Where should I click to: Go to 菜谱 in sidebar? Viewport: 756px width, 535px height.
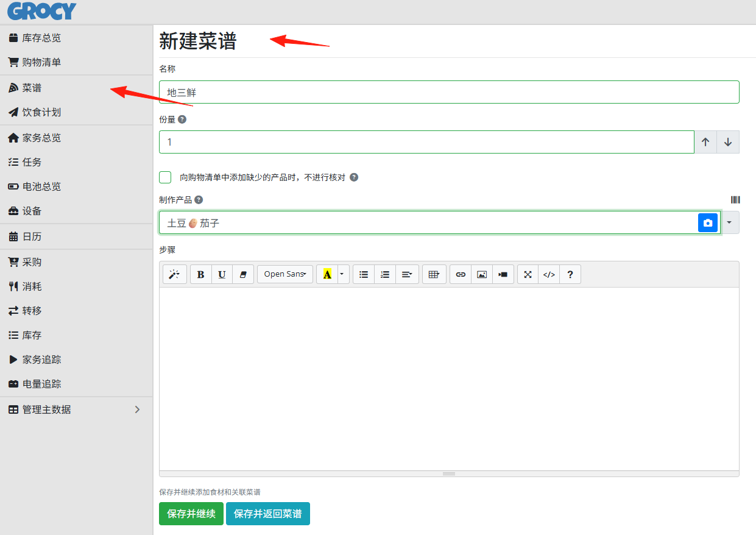click(76, 88)
